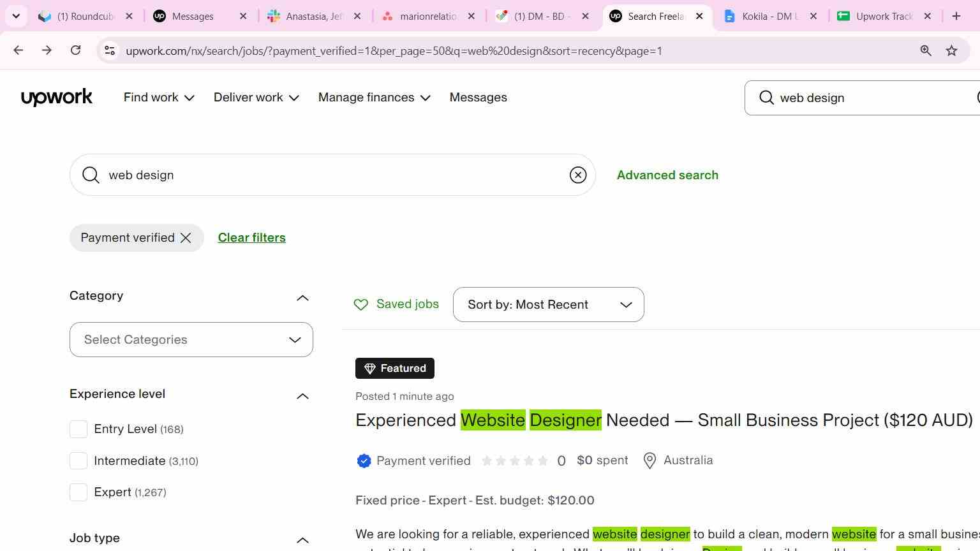Reload the page with refresh icon

(75, 50)
